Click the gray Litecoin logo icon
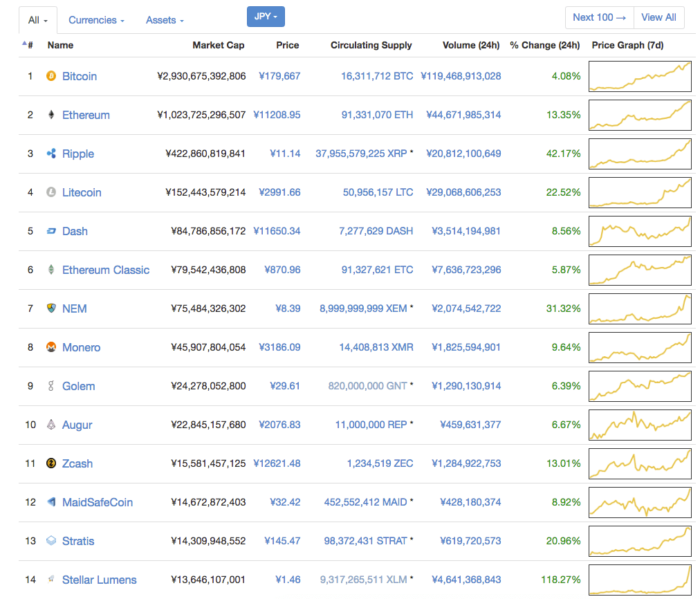 [50, 192]
